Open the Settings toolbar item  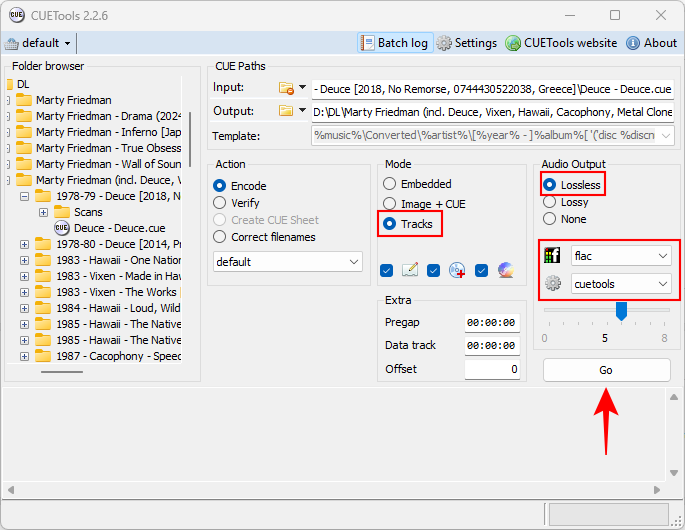[466, 43]
